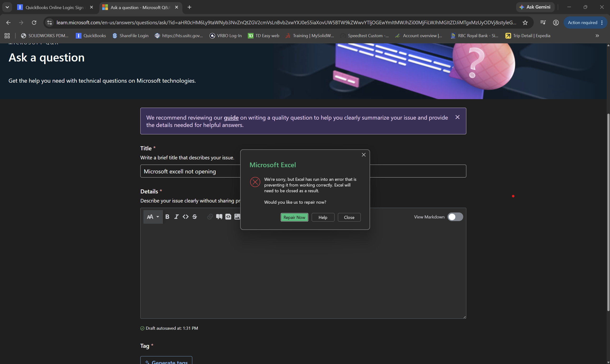Image resolution: width=610 pixels, height=364 pixels.
Task: Insert a block quote in the editor
Action: pyautogui.click(x=219, y=217)
